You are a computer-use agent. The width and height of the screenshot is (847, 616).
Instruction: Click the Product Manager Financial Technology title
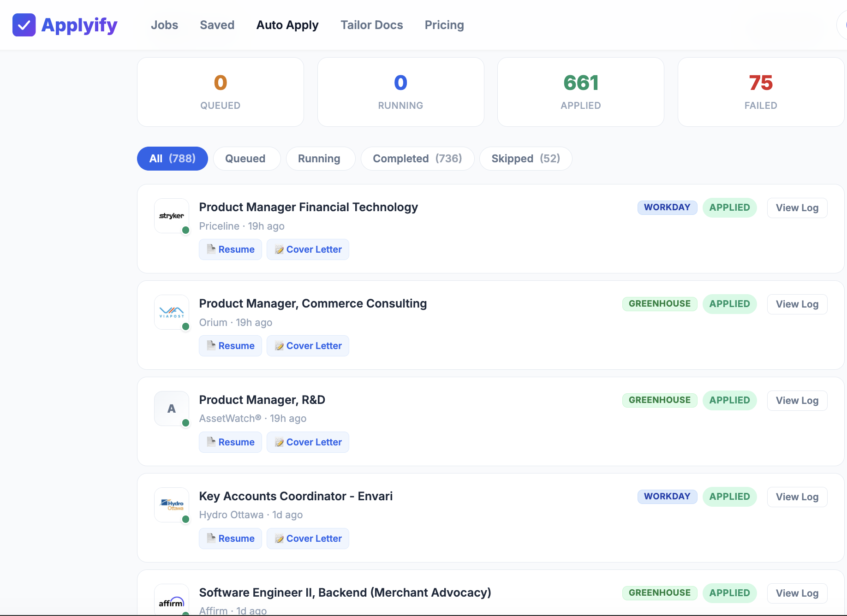(x=309, y=207)
